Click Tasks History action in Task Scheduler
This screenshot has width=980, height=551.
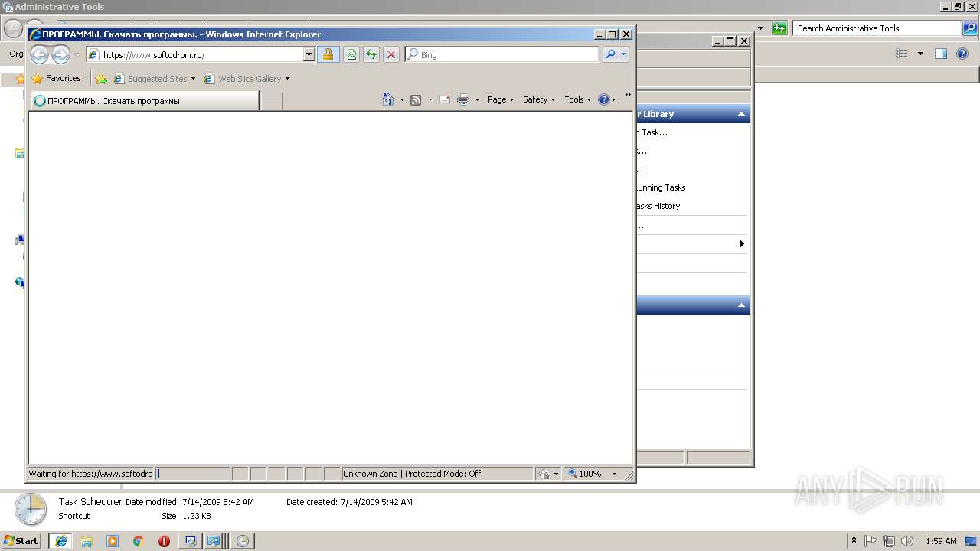[658, 206]
